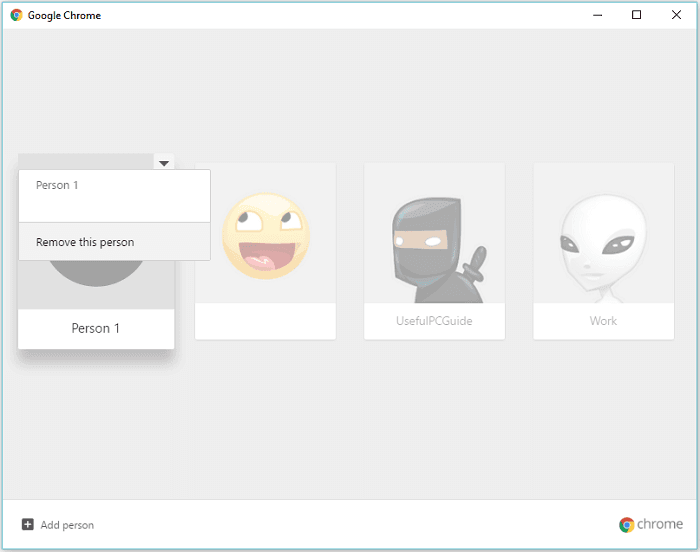Minimize the Google Chrome window
The image size is (700, 552).
tap(597, 15)
